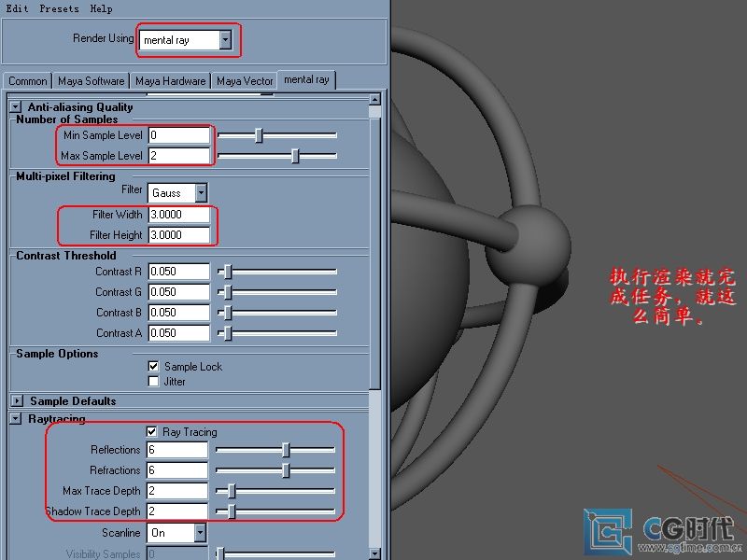747x560 pixels.
Task: Open the Filter type dropdown
Action: click(x=177, y=193)
